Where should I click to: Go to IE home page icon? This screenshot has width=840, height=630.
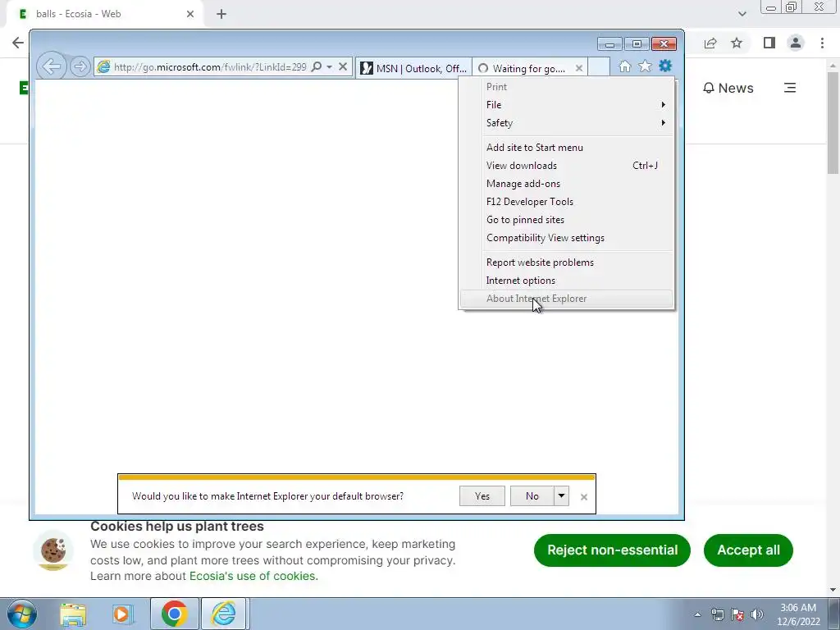point(624,66)
